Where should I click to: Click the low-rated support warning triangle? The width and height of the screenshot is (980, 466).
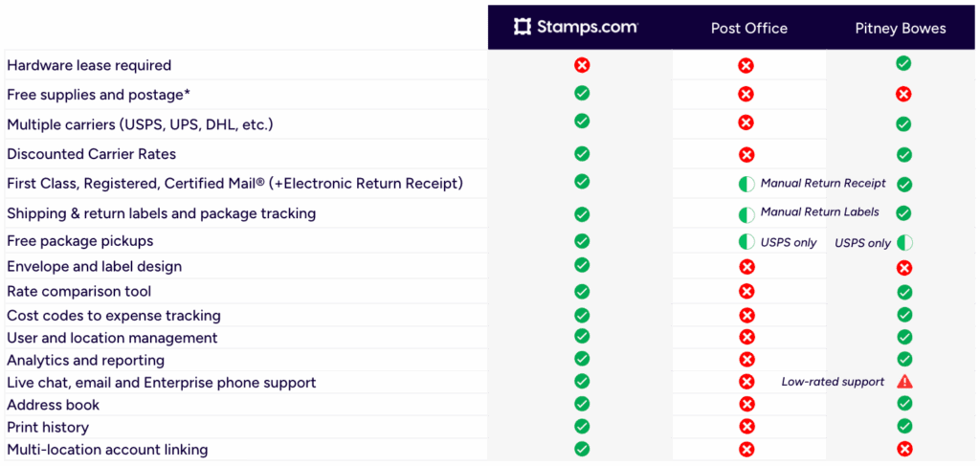(x=904, y=382)
